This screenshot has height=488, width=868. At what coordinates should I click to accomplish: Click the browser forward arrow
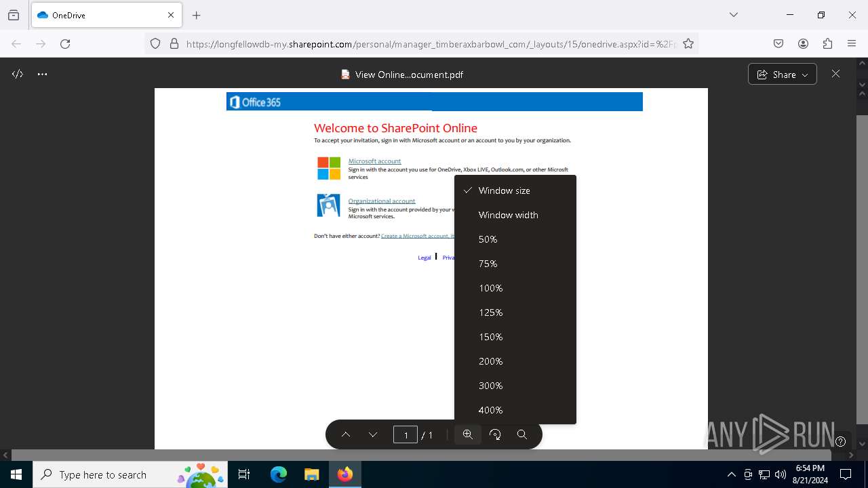coord(41,44)
